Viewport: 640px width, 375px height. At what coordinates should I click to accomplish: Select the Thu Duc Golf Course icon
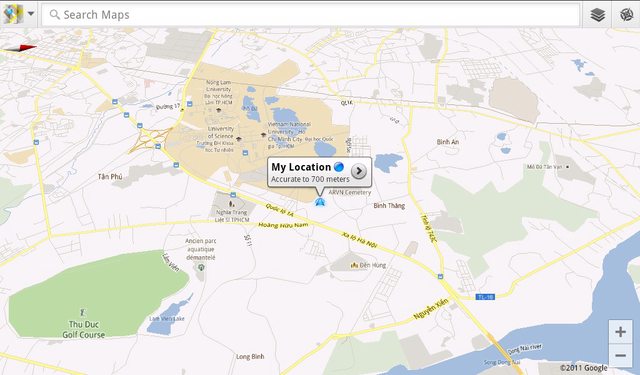83,313
